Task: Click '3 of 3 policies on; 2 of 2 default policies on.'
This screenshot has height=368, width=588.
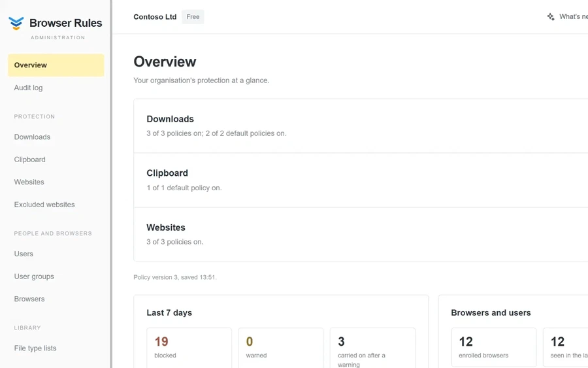Action: [x=216, y=133]
